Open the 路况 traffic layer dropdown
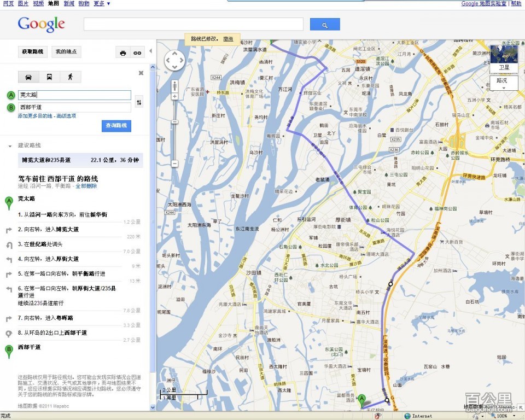The width and height of the screenshot is (525, 420). pyautogui.click(x=504, y=83)
